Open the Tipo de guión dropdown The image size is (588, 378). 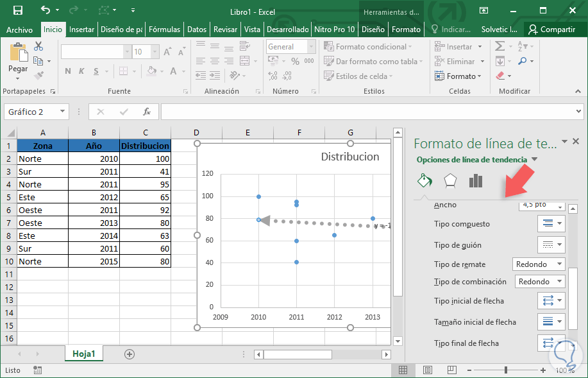pos(551,245)
